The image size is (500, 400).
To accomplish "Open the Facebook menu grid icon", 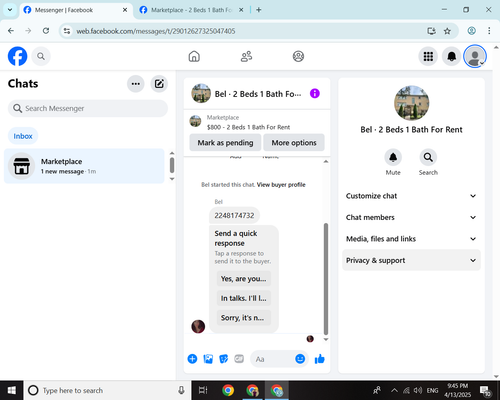I will click(x=428, y=56).
